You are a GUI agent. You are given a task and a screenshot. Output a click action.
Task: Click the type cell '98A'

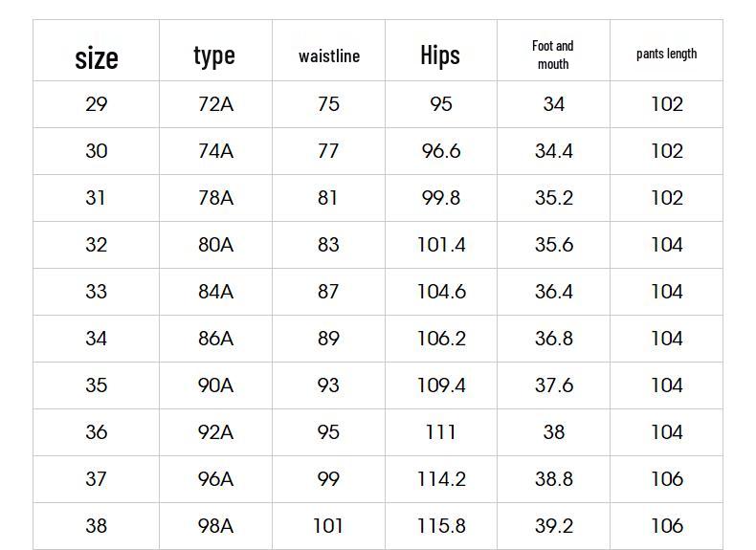pos(215,525)
